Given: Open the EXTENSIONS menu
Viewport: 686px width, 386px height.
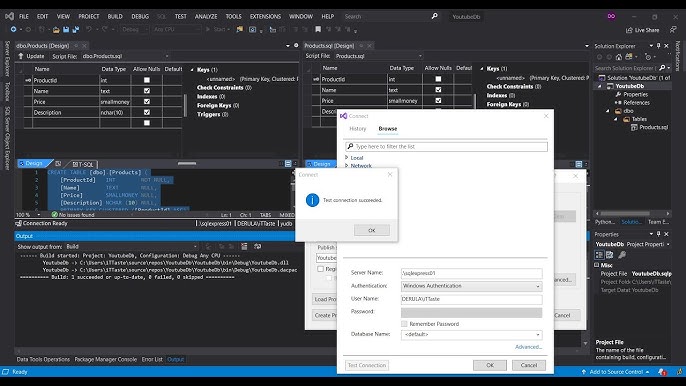Looking at the screenshot, I should click(x=265, y=16).
